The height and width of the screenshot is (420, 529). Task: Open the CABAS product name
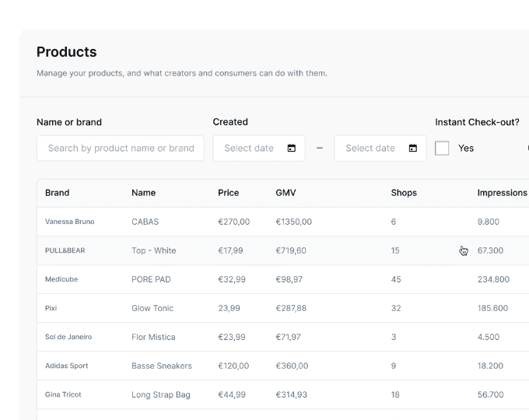[x=145, y=222]
